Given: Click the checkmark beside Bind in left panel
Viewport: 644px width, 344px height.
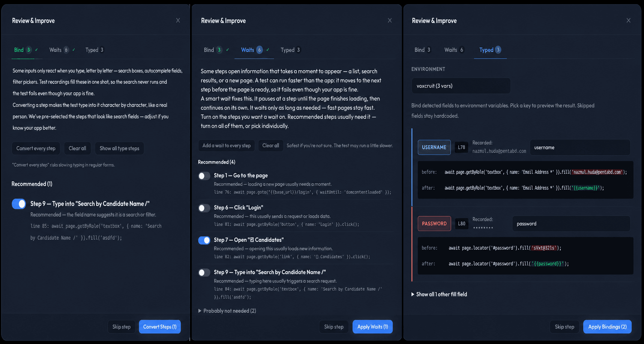Looking at the screenshot, I should coord(36,50).
